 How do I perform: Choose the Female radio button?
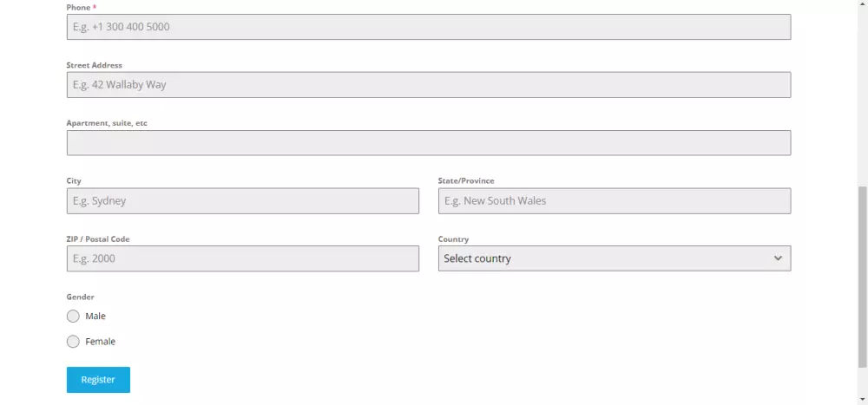coord(73,342)
